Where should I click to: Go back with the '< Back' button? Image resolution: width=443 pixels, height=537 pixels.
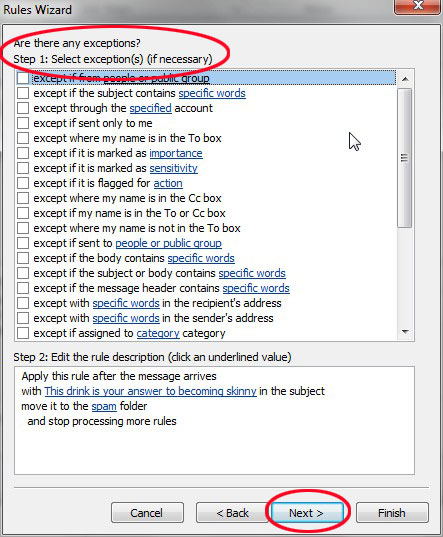coord(232,513)
